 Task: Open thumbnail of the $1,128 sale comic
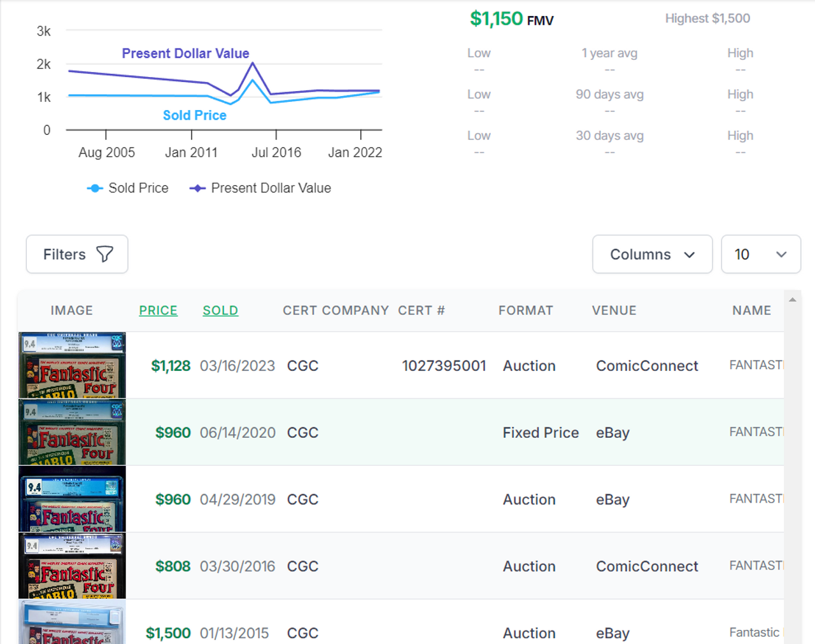click(x=72, y=365)
